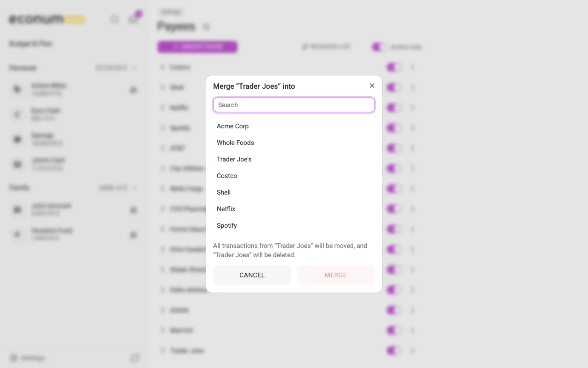Image resolution: width=588 pixels, height=368 pixels.
Task: Pick Spotify from the payee list
Action: 294,225
